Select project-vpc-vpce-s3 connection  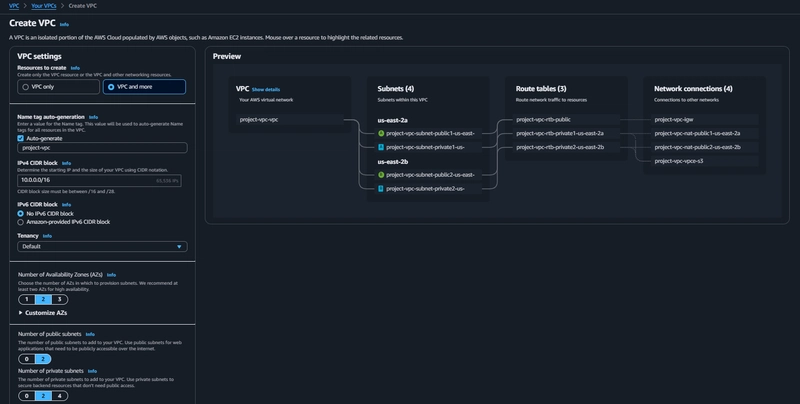[705, 161]
